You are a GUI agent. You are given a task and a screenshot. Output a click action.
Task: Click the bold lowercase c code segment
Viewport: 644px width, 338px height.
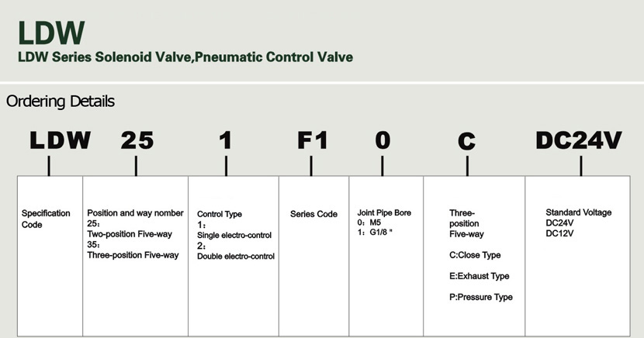466,142
